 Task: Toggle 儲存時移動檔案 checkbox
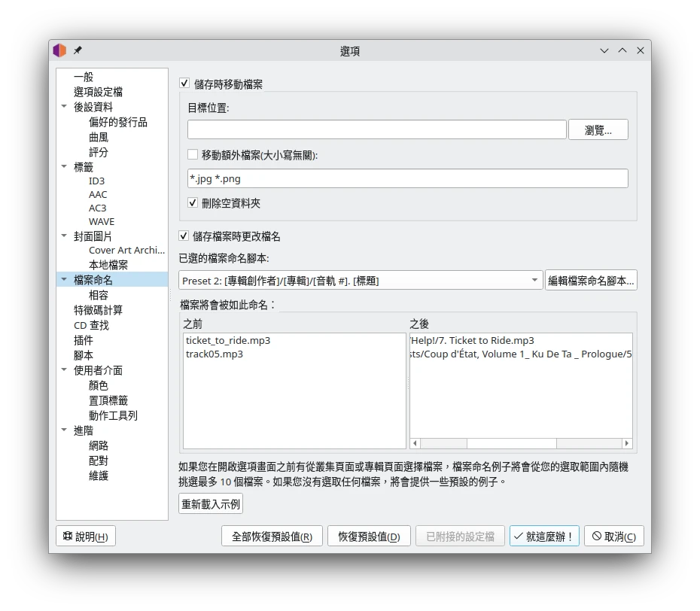tap(184, 84)
